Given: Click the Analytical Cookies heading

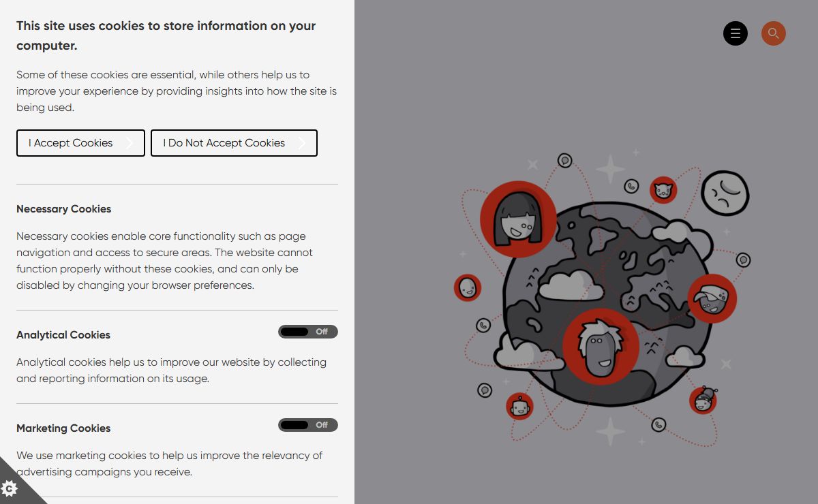Looking at the screenshot, I should (x=63, y=335).
